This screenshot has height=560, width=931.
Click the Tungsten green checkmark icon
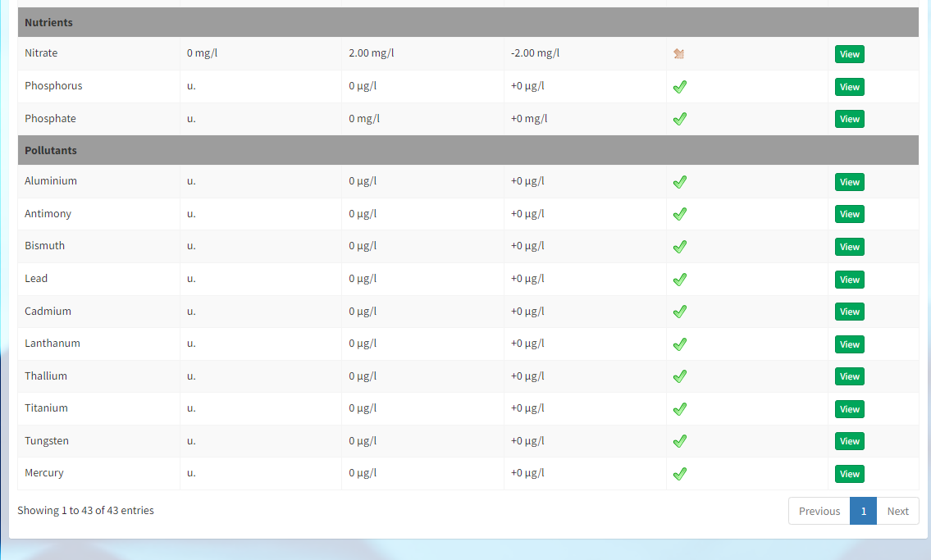click(680, 441)
